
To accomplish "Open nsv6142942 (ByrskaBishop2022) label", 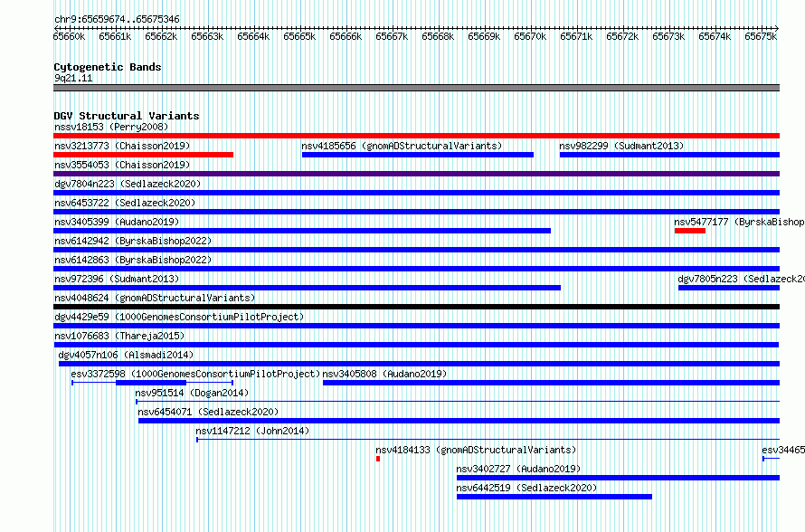I will click(133, 241).
